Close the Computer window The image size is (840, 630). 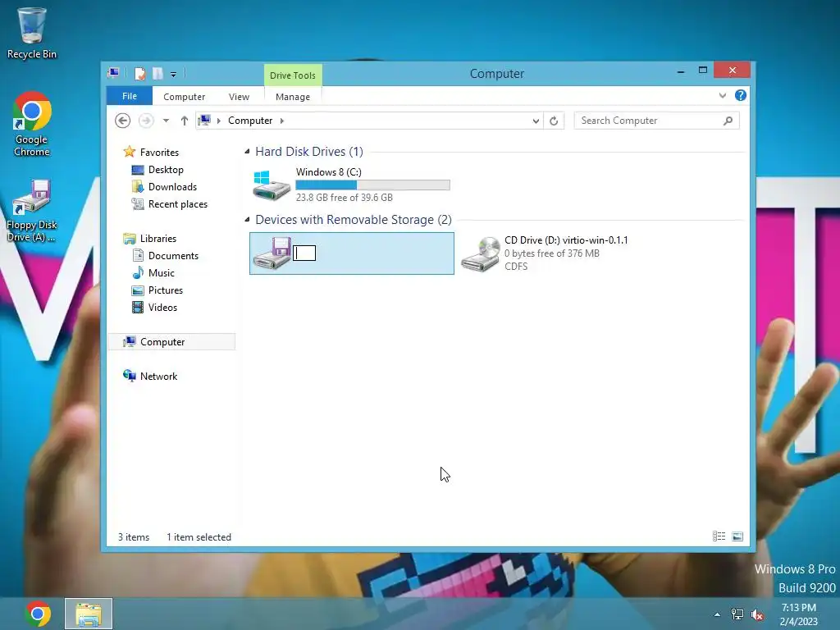(733, 71)
